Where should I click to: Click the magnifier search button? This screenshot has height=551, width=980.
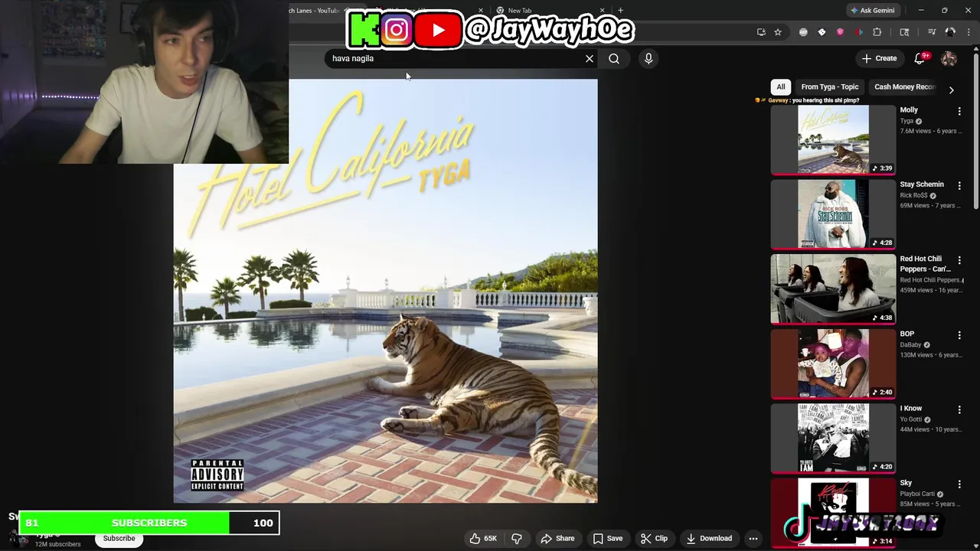tap(614, 58)
